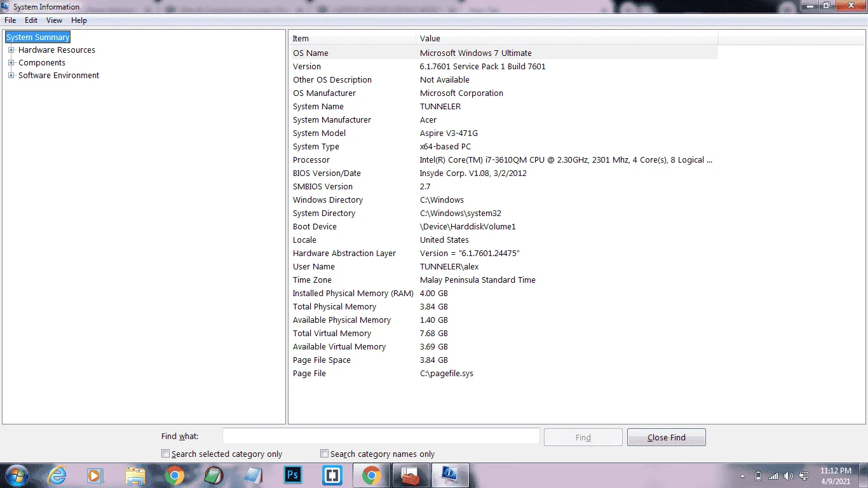Click the Value column header
This screenshot has height=488, width=868.
[x=567, y=38]
